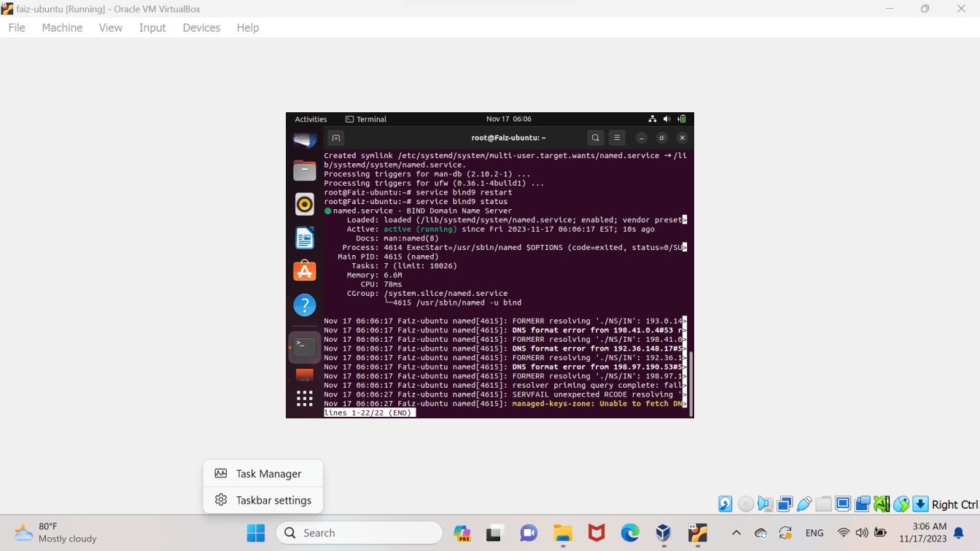Open the Help icon in the dock
The height and width of the screenshot is (551, 980).
tap(305, 305)
